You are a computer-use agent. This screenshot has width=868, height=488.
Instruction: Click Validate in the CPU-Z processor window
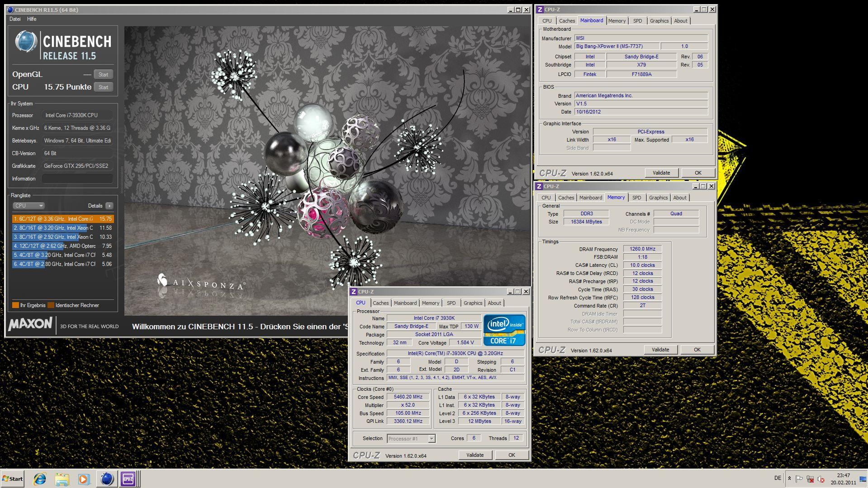475,455
